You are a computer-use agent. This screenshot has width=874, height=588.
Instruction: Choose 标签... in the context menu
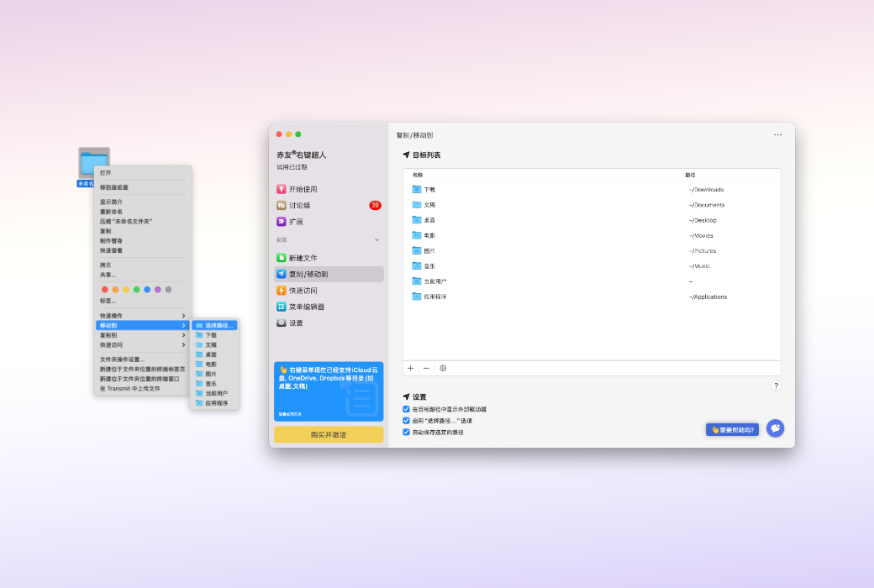[143, 301]
